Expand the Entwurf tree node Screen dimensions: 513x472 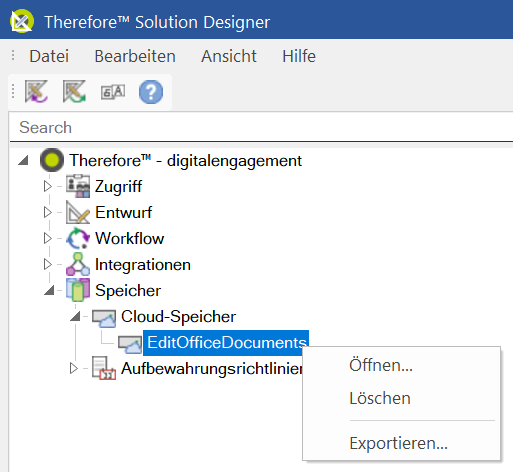(48, 212)
